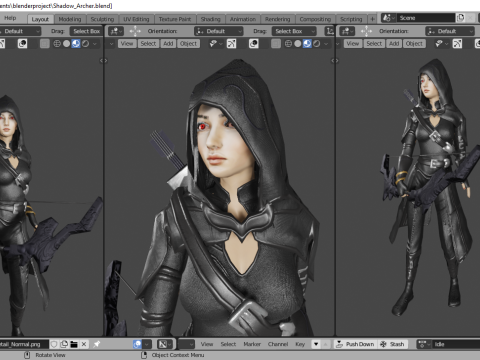Open Drag Select Box dropdown in middle viewport
480x360 pixels.
(294, 31)
